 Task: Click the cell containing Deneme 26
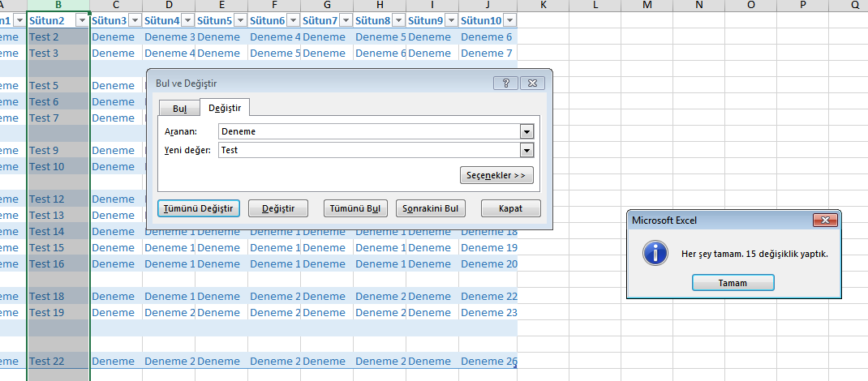click(488, 361)
